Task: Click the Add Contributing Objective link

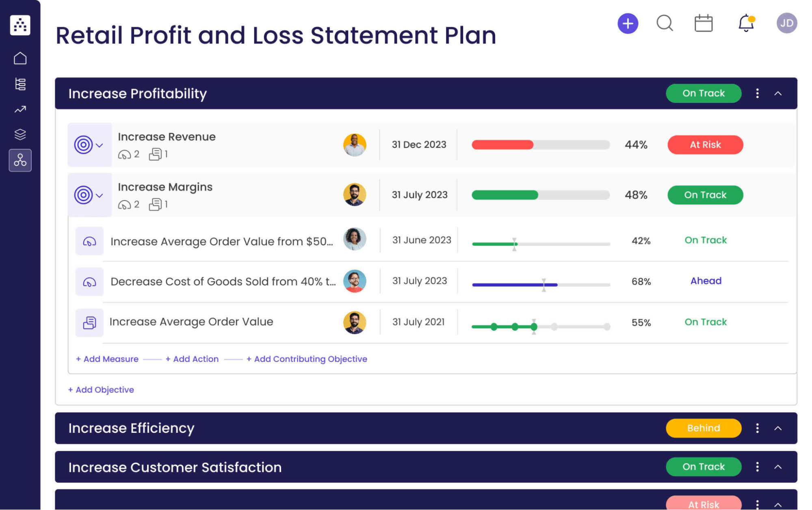Action: click(x=307, y=359)
